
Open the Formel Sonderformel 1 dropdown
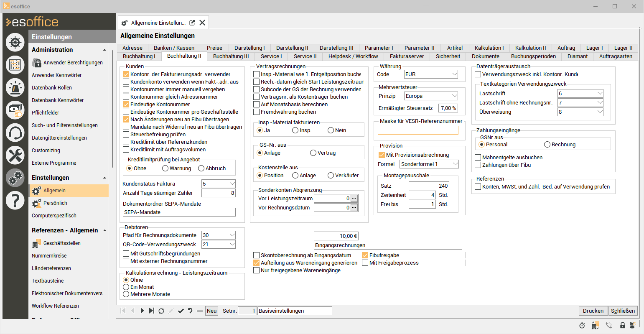456,164
